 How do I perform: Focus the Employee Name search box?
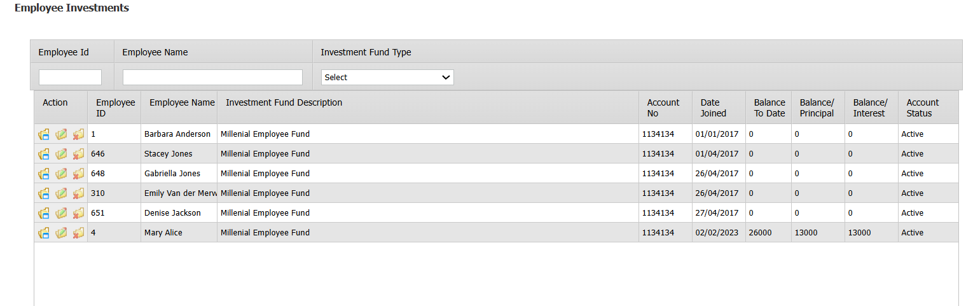(x=212, y=77)
